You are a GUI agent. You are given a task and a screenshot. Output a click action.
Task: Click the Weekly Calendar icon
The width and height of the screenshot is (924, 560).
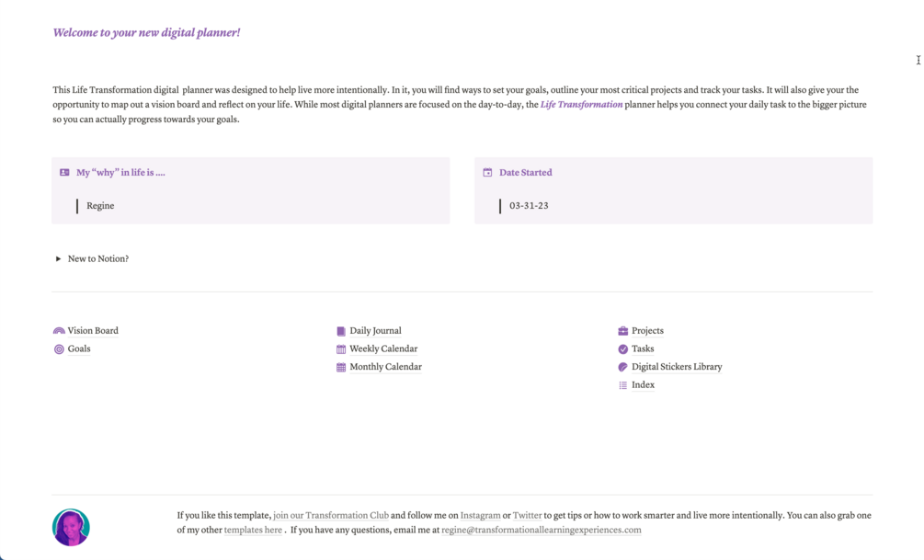pos(341,349)
